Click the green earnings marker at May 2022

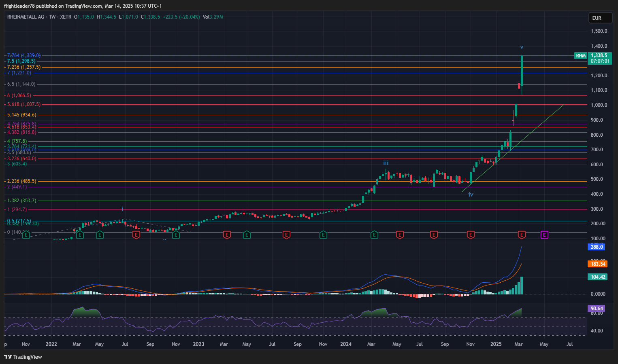100,235
